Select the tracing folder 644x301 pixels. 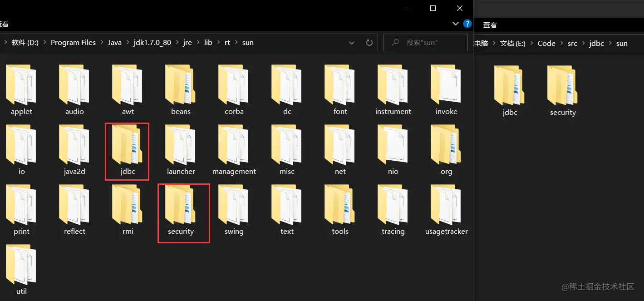click(393, 210)
